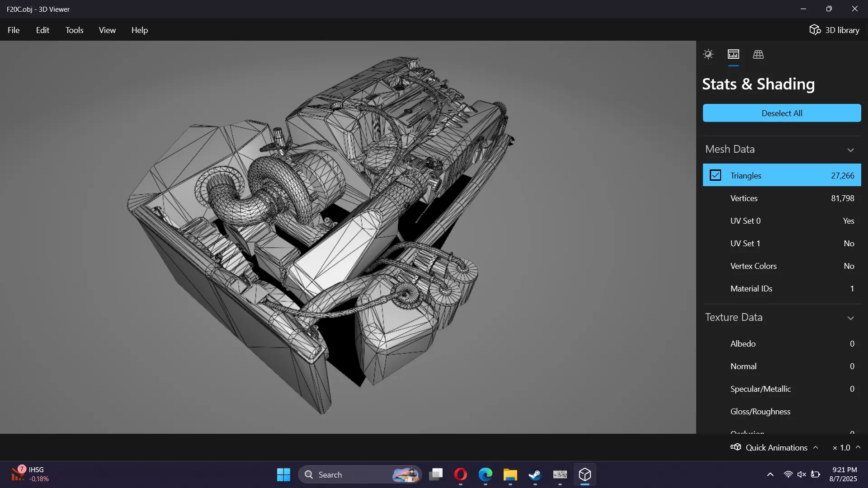
Task: Open Task View from the taskbar
Action: [x=436, y=474]
